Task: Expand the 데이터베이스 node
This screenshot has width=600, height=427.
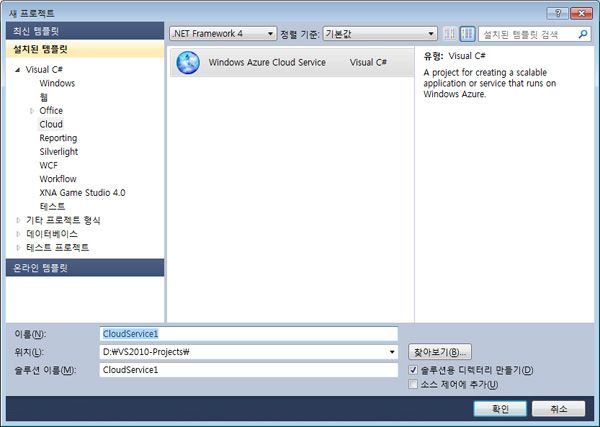Action: [x=18, y=234]
